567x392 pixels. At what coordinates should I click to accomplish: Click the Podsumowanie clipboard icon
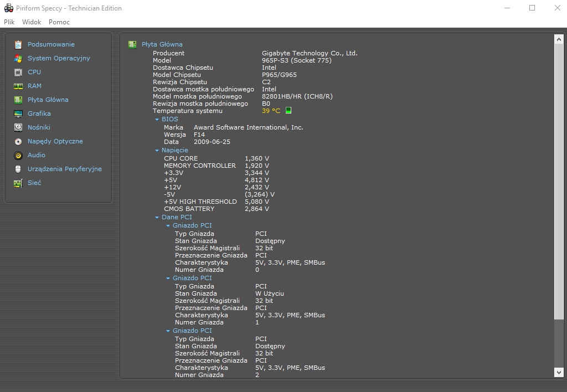tap(18, 44)
